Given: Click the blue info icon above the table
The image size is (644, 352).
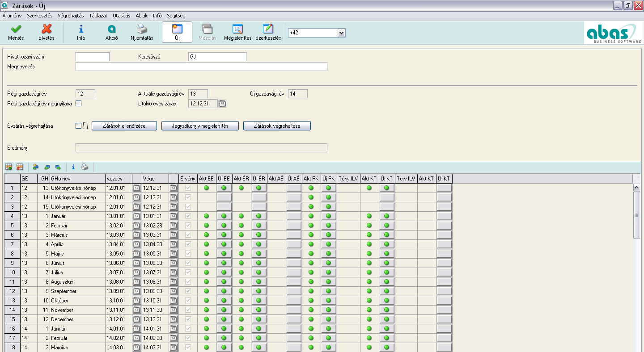Looking at the screenshot, I should coord(73,167).
